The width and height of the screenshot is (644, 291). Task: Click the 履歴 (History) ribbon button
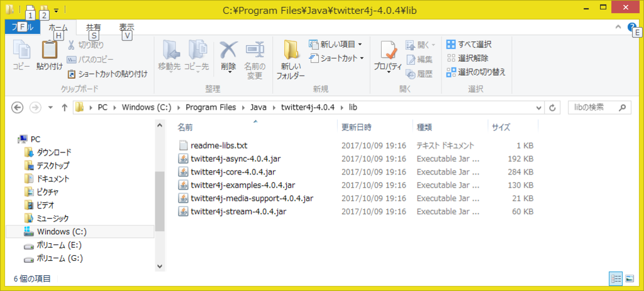[419, 74]
